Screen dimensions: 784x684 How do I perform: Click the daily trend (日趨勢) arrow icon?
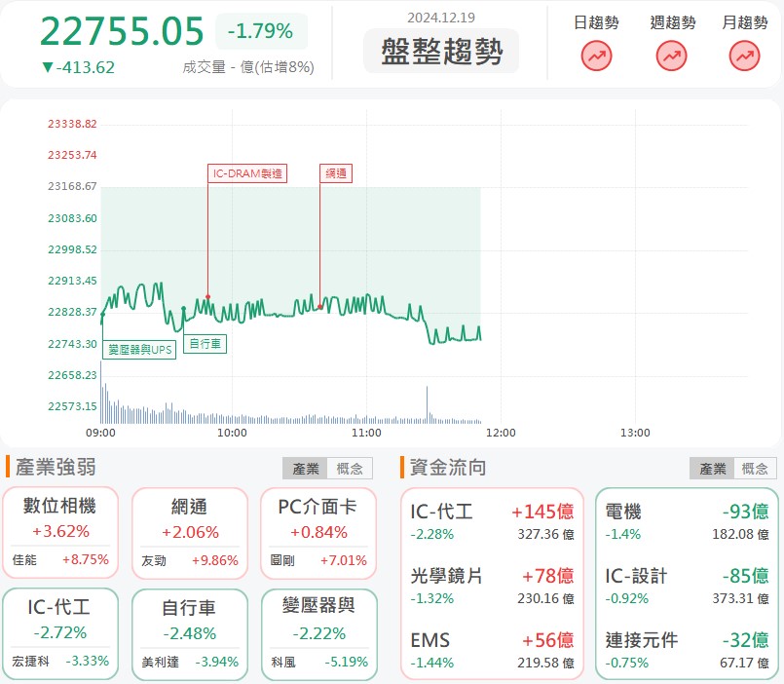[596, 57]
